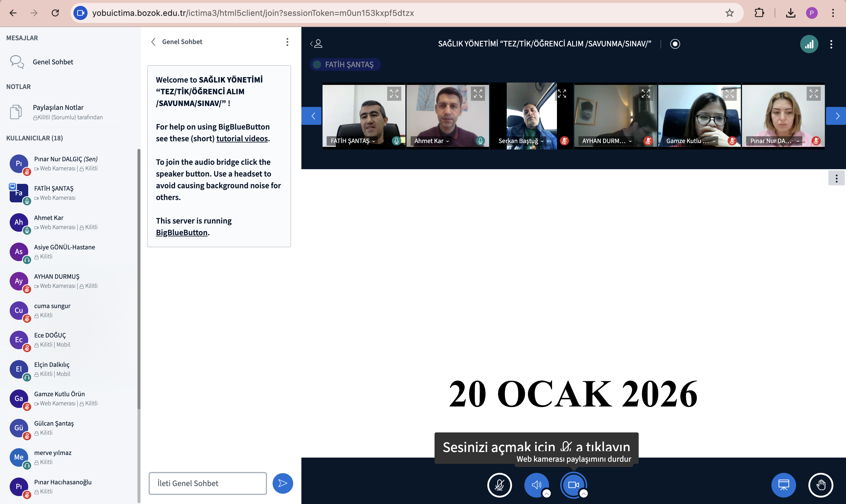The height and width of the screenshot is (504, 846).
Task: Click the connection status bars icon
Action: [x=809, y=44]
